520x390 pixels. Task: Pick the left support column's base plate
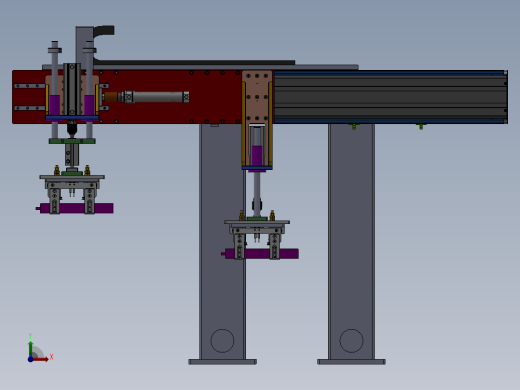coord(222,362)
